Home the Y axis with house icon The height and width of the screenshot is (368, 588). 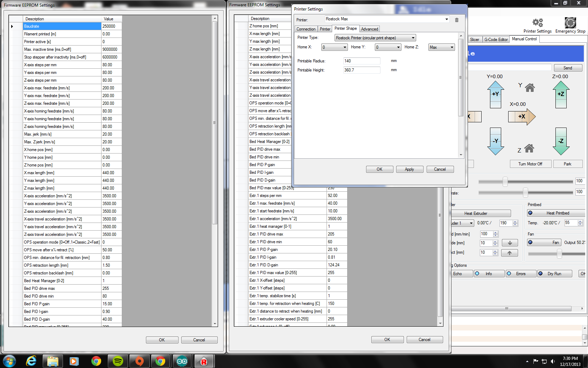click(x=530, y=88)
